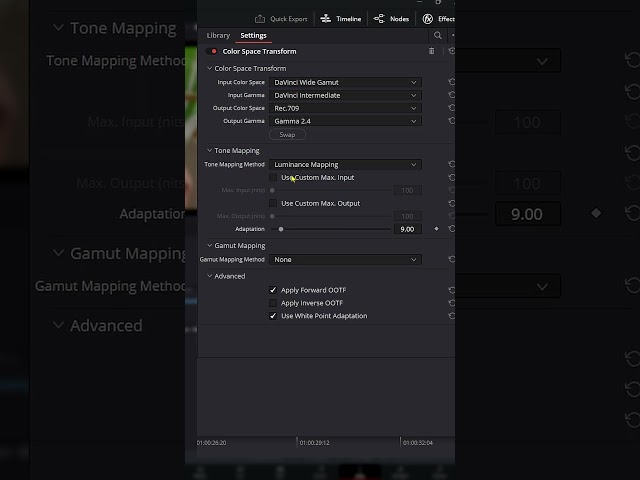This screenshot has width=640, height=480.
Task: Select the Settings tab
Action: click(x=253, y=36)
